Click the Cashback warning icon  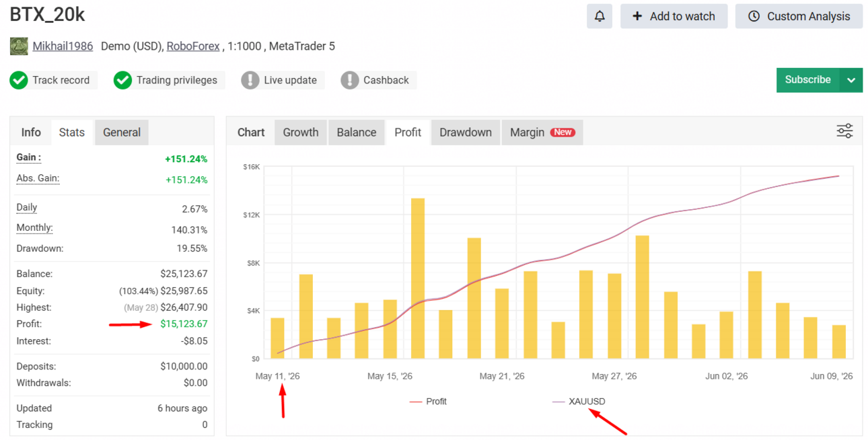pos(349,80)
